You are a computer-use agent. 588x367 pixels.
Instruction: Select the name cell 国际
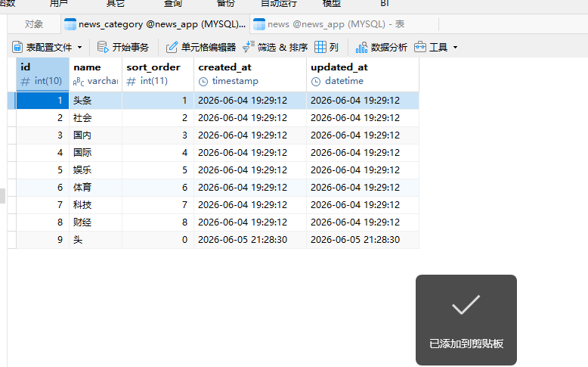pos(96,153)
